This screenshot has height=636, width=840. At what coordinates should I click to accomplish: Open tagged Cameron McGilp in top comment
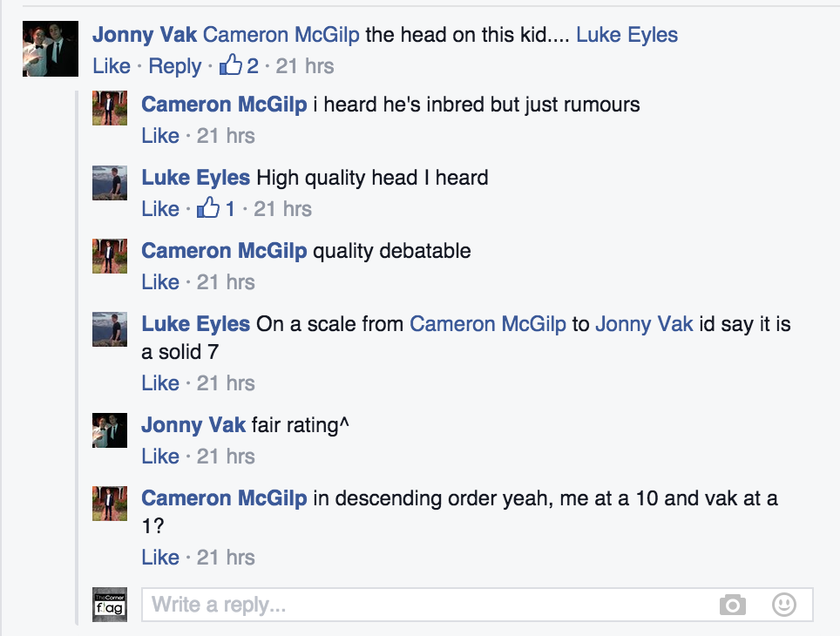[x=281, y=36]
